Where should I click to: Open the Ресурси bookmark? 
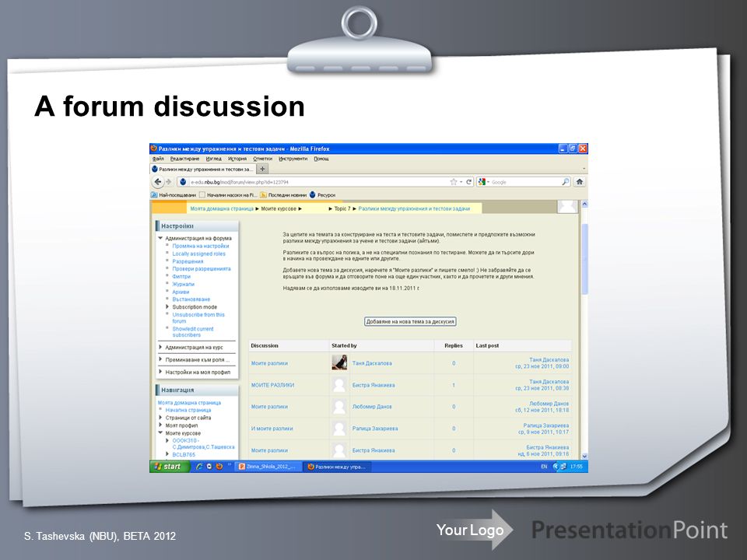coord(322,194)
